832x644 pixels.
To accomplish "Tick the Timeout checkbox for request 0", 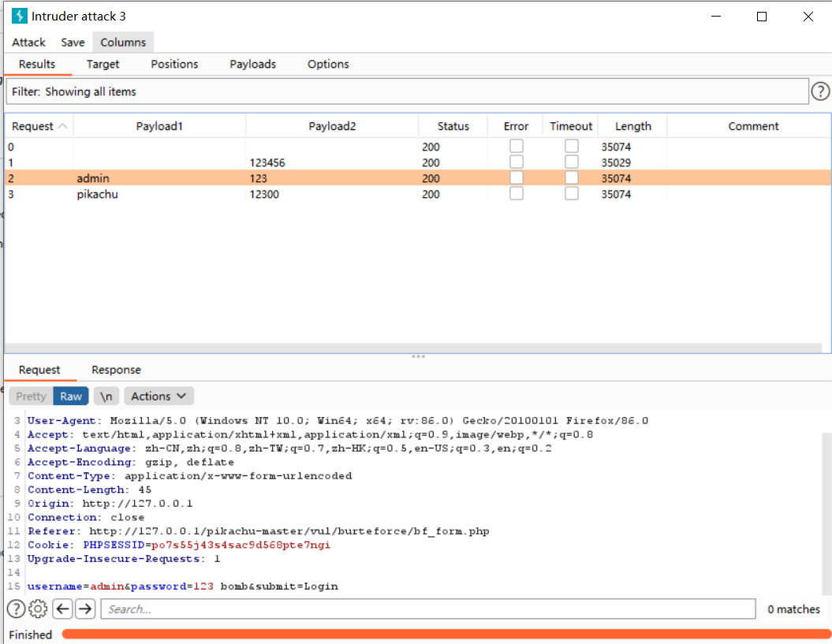I will pos(572,146).
